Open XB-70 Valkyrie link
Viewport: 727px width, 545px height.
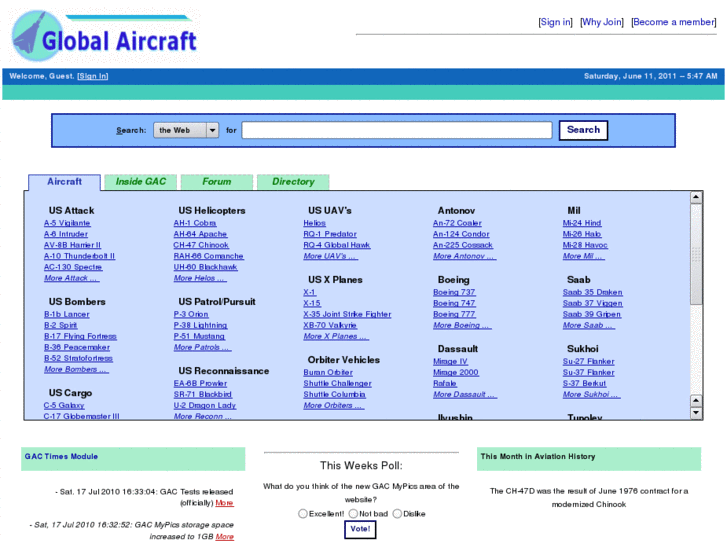tap(330, 326)
